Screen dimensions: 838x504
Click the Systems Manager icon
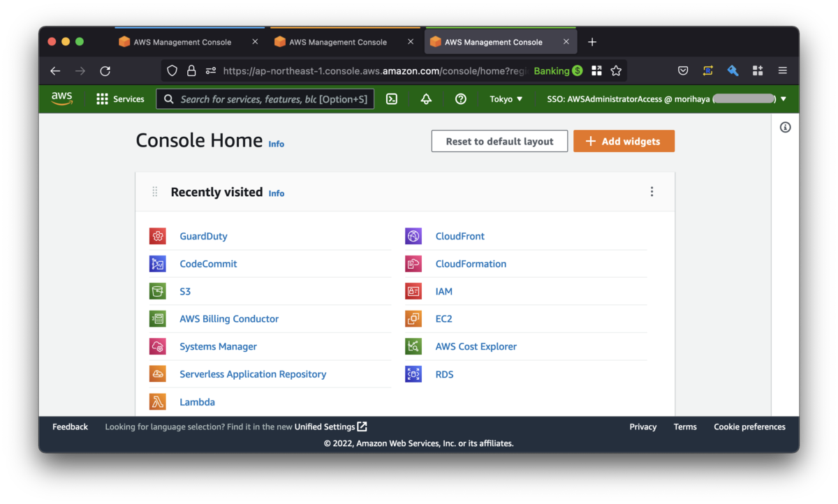tap(158, 346)
